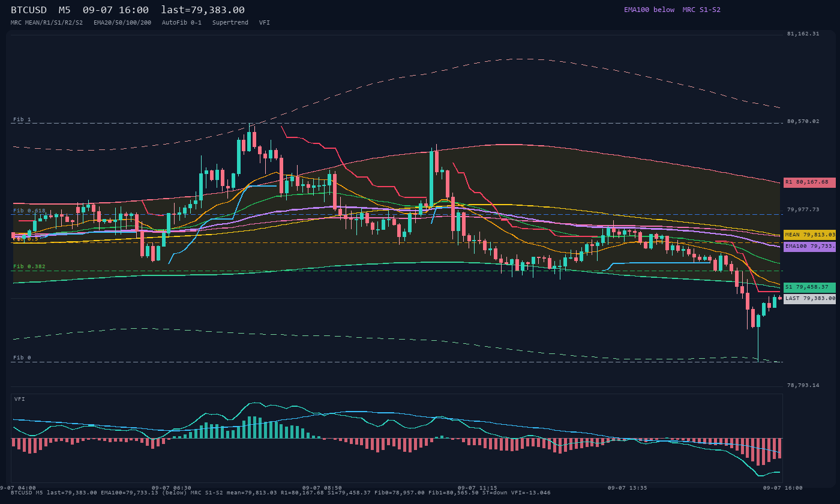Click the purple EMA100 price tag
The height and width of the screenshot is (504, 840).
pos(809,247)
